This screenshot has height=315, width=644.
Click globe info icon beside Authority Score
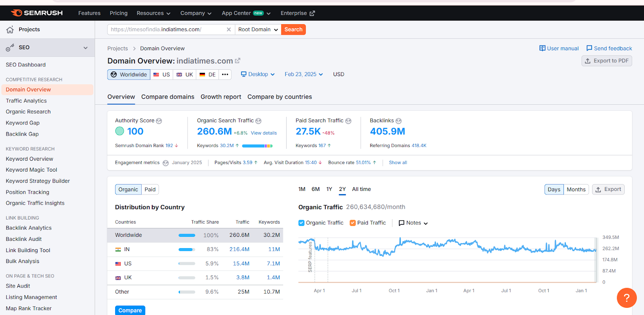pos(159,121)
